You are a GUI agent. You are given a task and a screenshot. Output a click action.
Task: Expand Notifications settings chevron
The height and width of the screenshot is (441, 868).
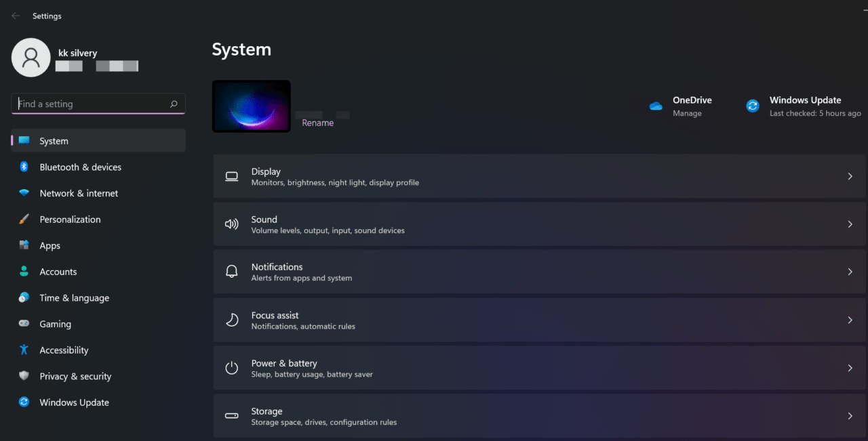click(x=850, y=272)
